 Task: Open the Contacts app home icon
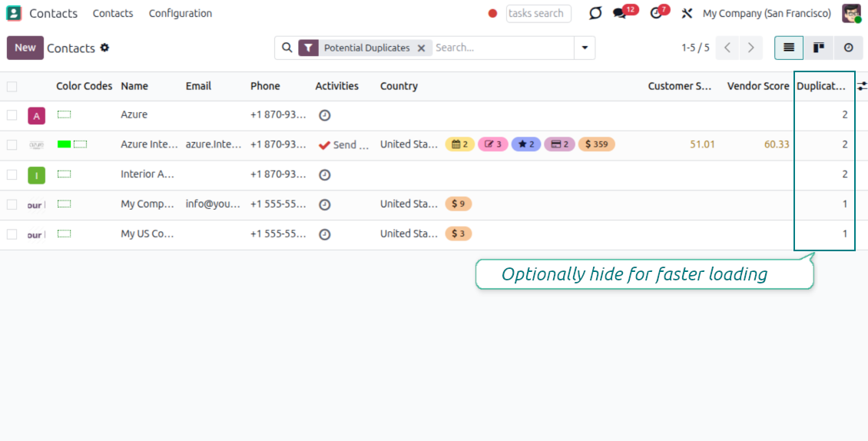pos(14,13)
